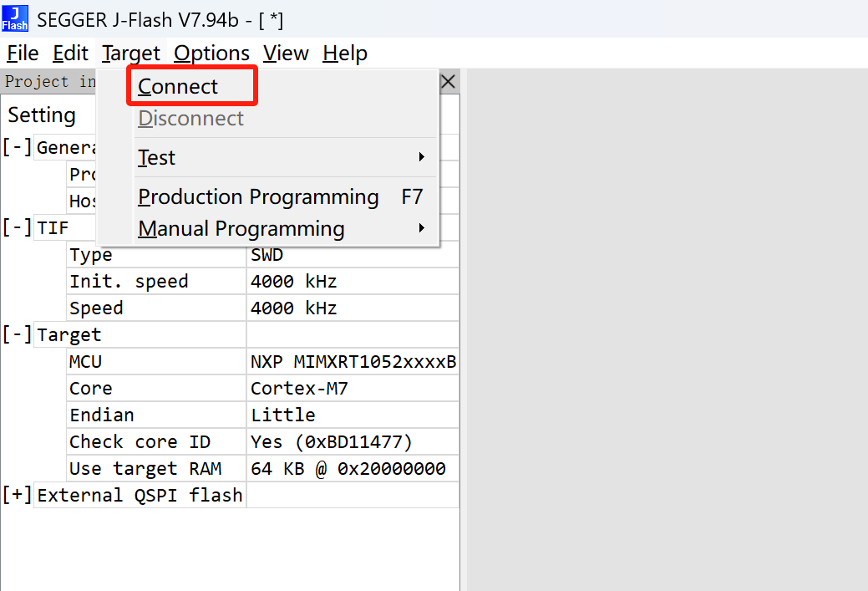Click the Check core ID label

coord(156,442)
